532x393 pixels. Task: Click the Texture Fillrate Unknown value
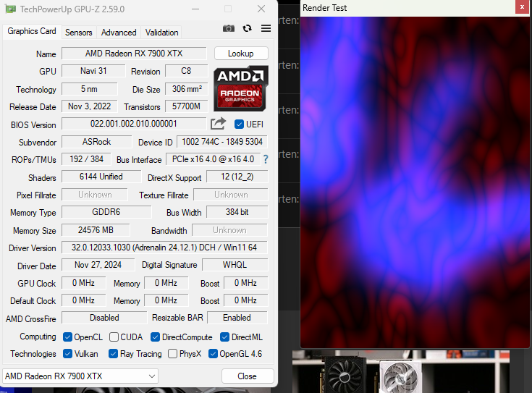[231, 195]
